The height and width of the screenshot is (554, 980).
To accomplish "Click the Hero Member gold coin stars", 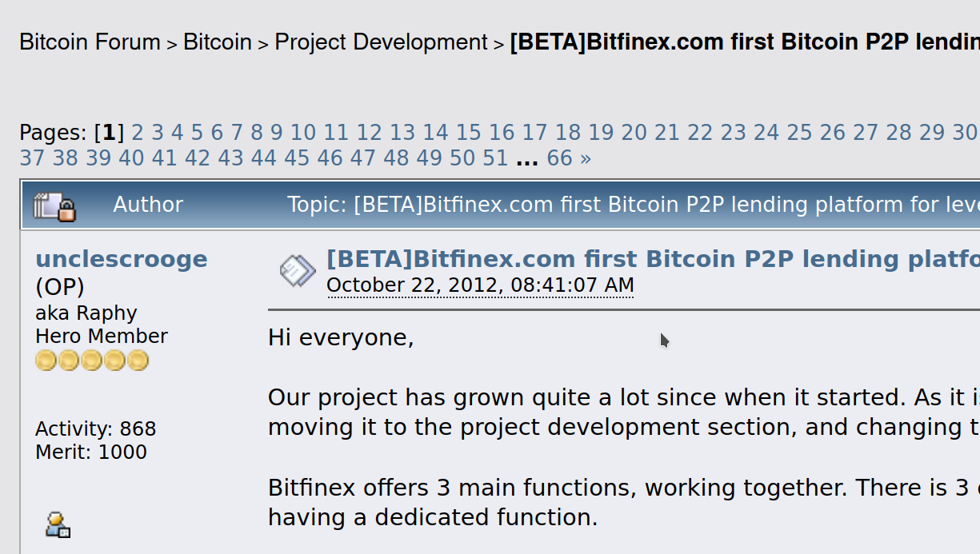I will click(x=92, y=361).
